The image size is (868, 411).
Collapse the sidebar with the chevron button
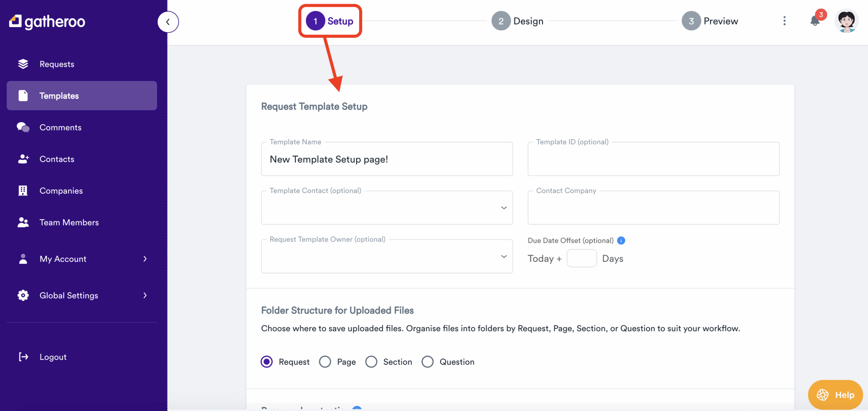click(x=168, y=22)
